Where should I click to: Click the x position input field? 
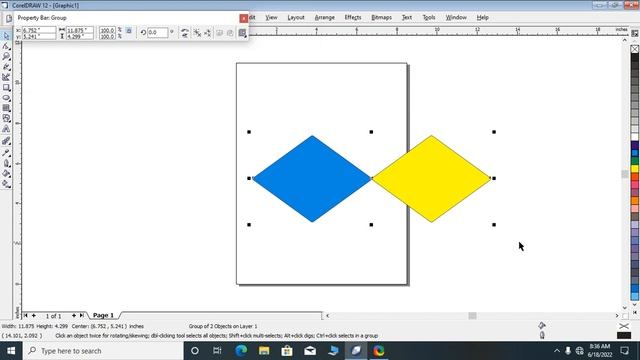(39, 30)
